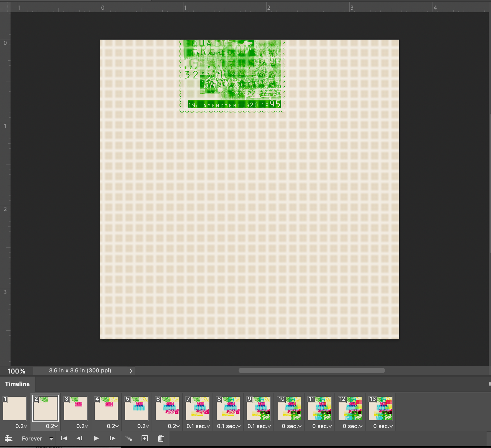This screenshot has width=491, height=448.
Task: Delete selected frame trash icon
Action: tap(161, 438)
